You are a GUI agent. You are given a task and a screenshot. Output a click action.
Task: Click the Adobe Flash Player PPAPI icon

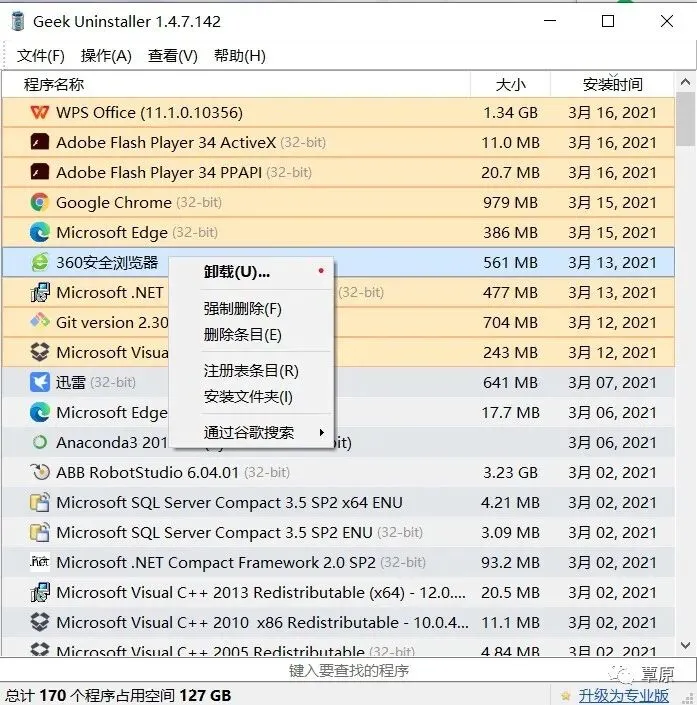coord(40,172)
